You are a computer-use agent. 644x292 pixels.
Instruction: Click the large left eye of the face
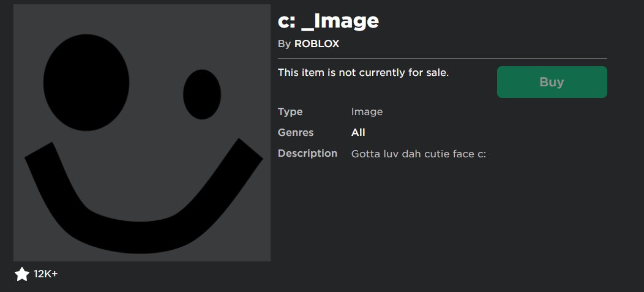click(x=86, y=82)
